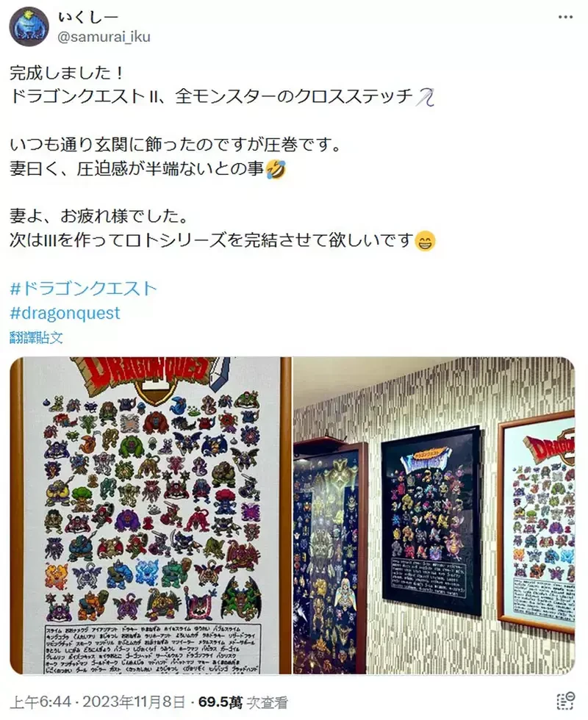588x720 pixels.
Task: Open the left cross-stitch monster photo
Action: point(151,515)
